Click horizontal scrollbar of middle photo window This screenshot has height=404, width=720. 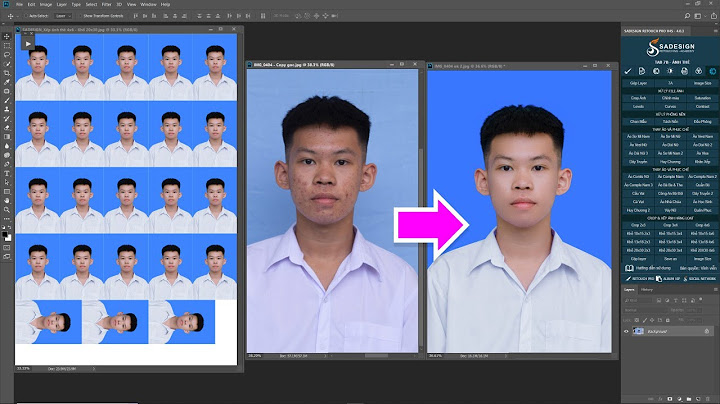[376, 356]
